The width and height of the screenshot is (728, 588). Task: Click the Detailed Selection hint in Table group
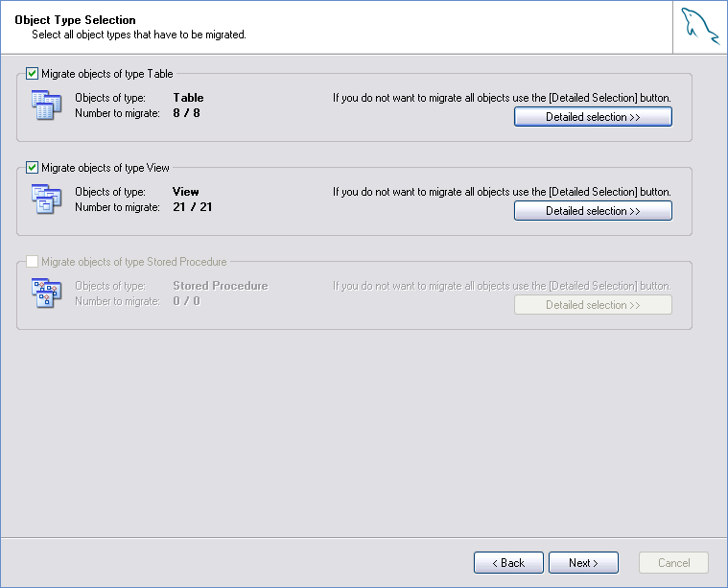[x=502, y=98]
